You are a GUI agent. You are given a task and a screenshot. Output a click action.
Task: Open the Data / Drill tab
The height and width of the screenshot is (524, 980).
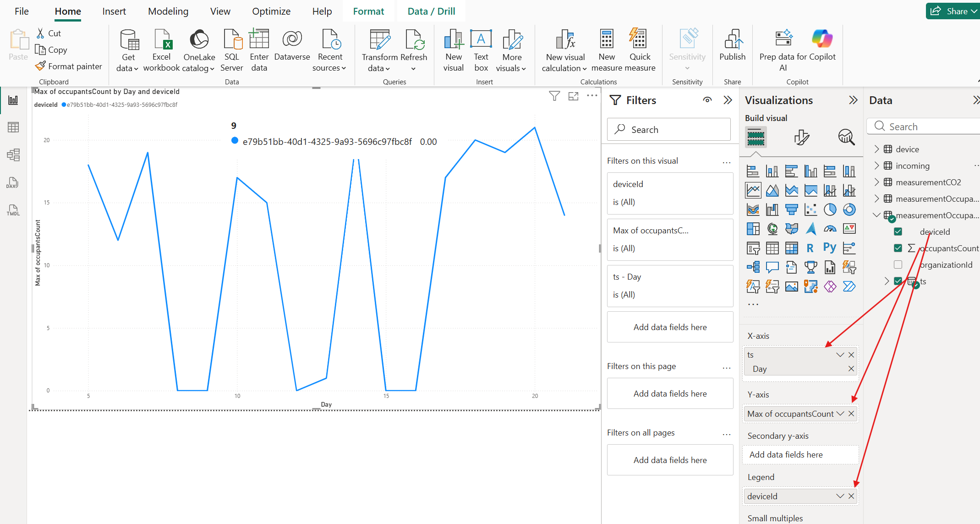431,11
